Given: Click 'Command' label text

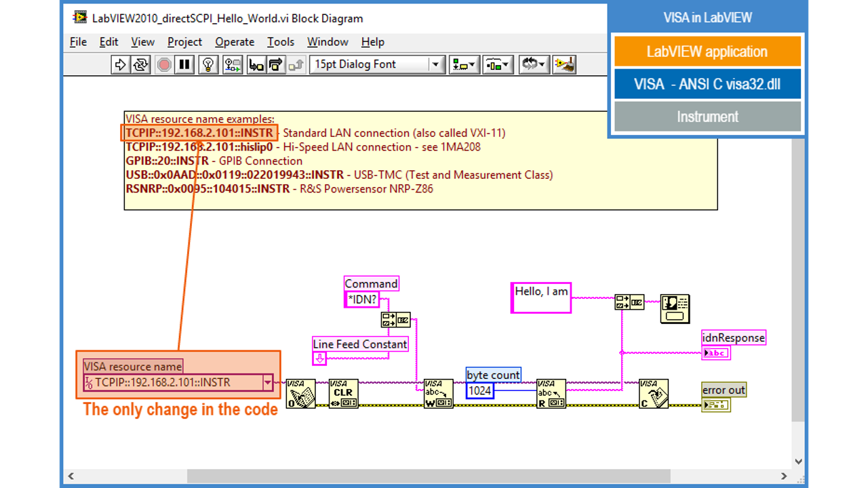Looking at the screenshot, I should click(x=371, y=283).
